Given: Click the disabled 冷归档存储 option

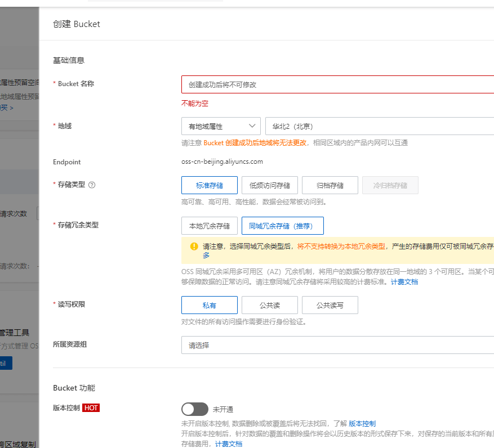Looking at the screenshot, I should tap(390, 185).
